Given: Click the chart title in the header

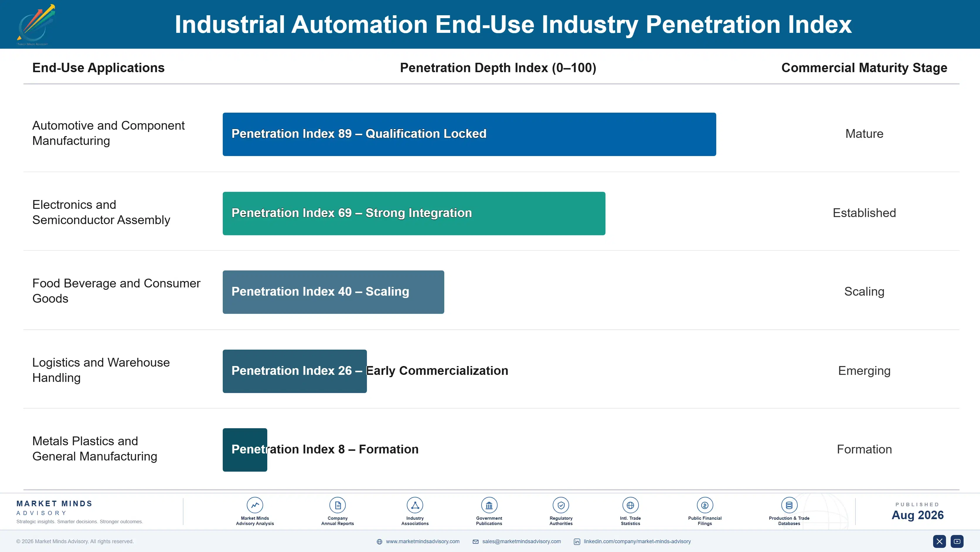Looking at the screenshot, I should coord(513,25).
